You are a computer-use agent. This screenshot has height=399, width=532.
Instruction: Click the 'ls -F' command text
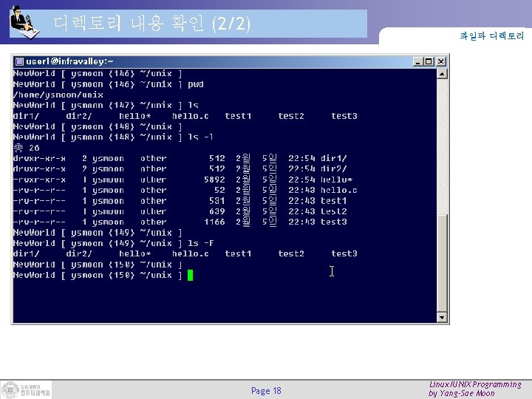(201, 243)
